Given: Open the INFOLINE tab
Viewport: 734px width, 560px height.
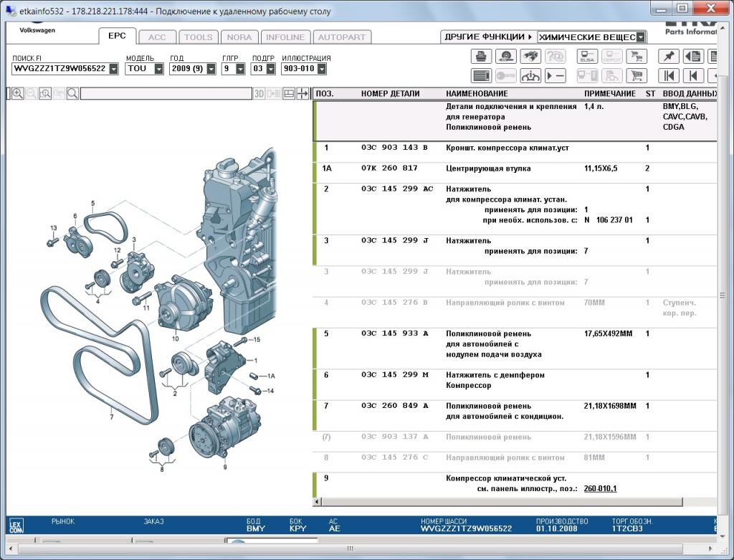Looking at the screenshot, I should 285,37.
